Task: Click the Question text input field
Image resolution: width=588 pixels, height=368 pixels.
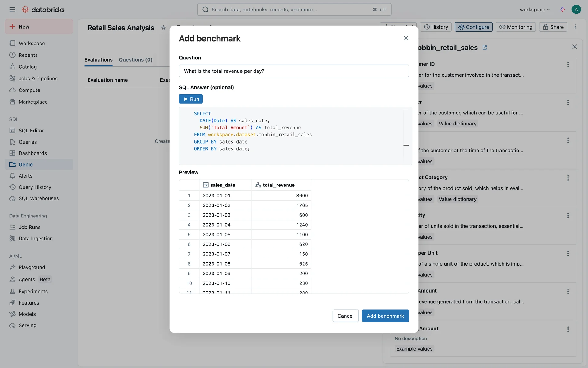Action: point(294,71)
